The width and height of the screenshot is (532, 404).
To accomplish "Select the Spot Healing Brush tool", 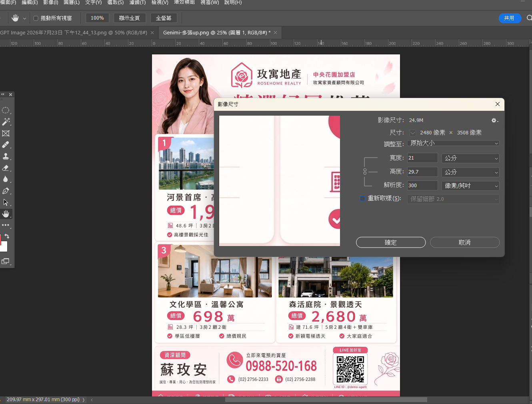I will (6, 145).
